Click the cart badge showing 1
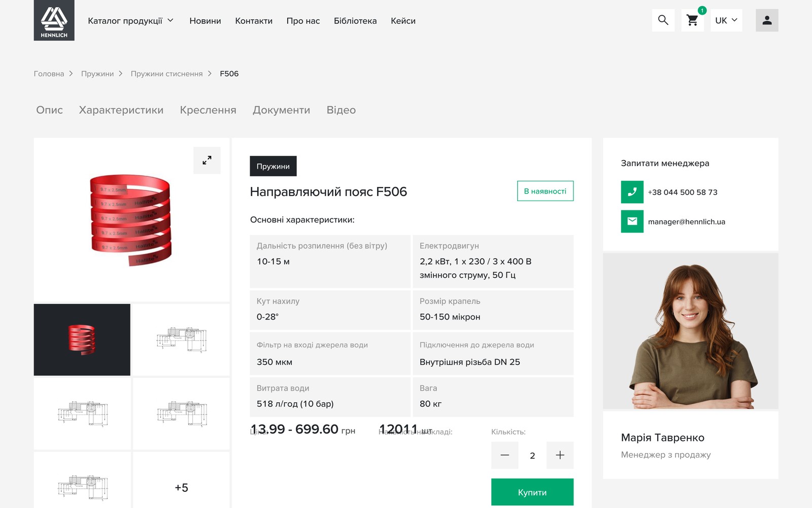 (702, 10)
